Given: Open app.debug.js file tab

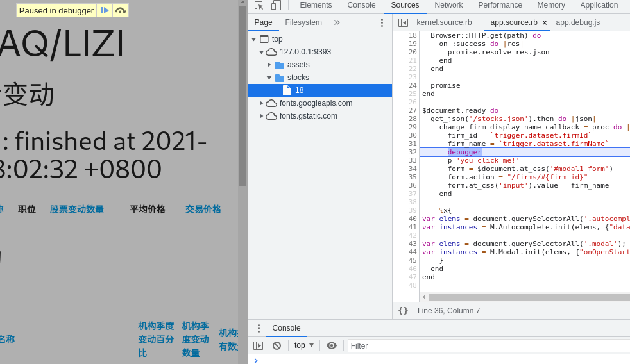Looking at the screenshot, I should (x=577, y=22).
